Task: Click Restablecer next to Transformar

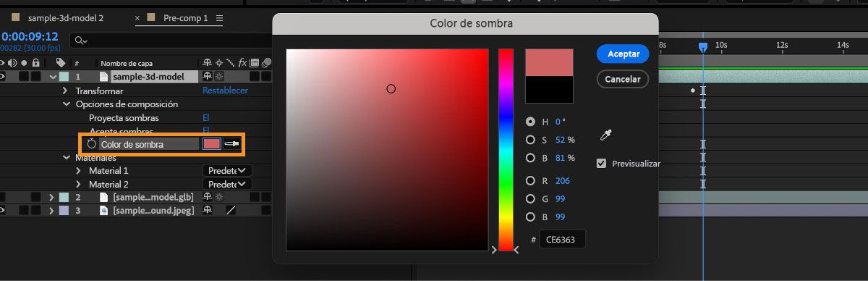Action: click(x=225, y=91)
